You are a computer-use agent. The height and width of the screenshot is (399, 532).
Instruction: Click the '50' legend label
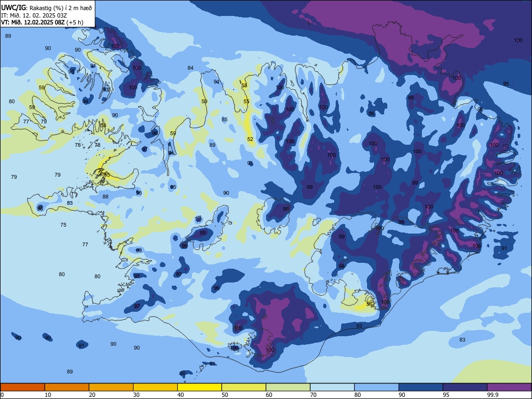coord(225,395)
